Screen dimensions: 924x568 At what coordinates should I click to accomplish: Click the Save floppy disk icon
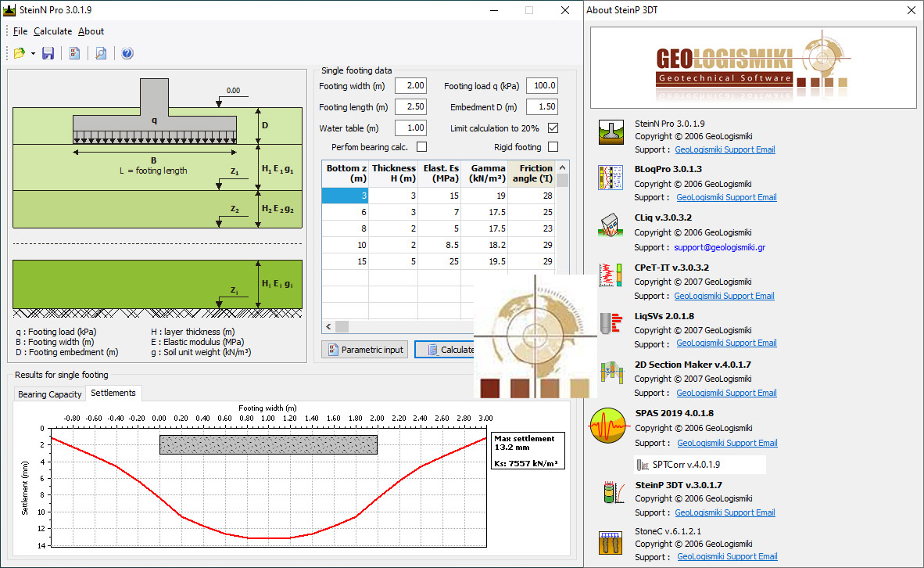48,53
